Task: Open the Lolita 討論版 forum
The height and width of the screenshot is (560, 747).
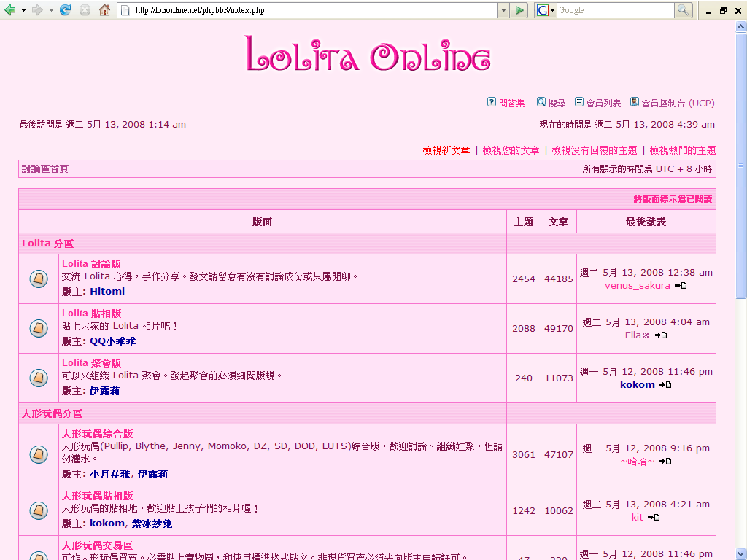Action: click(x=91, y=264)
